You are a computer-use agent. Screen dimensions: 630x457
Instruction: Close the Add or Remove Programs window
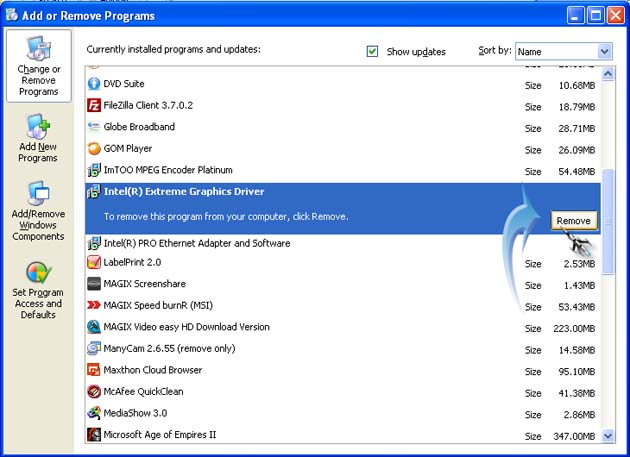point(616,16)
